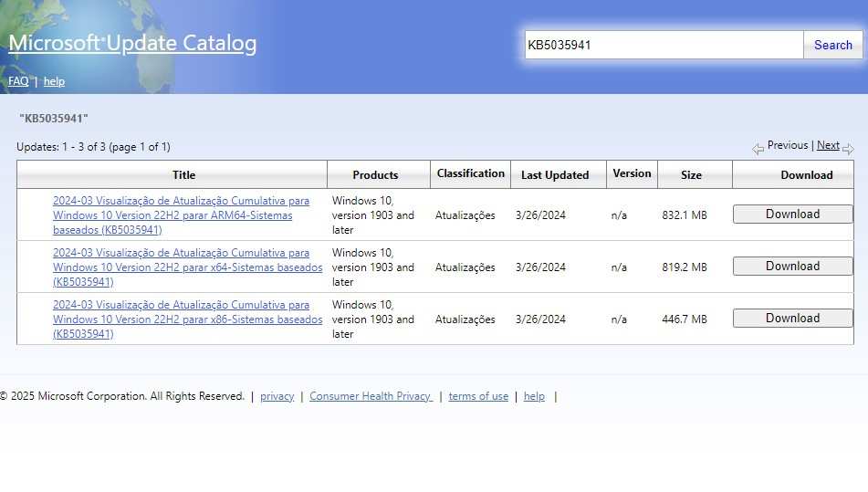
Task: Go to Next results page link
Action: (x=828, y=145)
